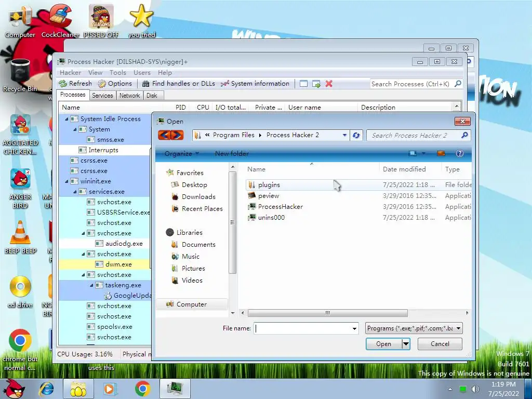
Task: Switch to the Network tab
Action: [x=129, y=96]
